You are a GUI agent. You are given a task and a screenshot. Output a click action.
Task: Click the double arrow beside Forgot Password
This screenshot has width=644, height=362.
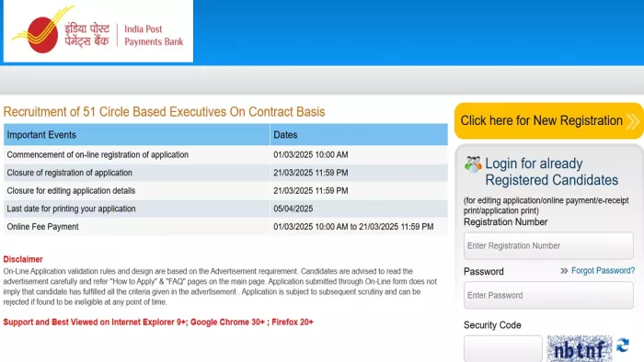pyautogui.click(x=564, y=271)
